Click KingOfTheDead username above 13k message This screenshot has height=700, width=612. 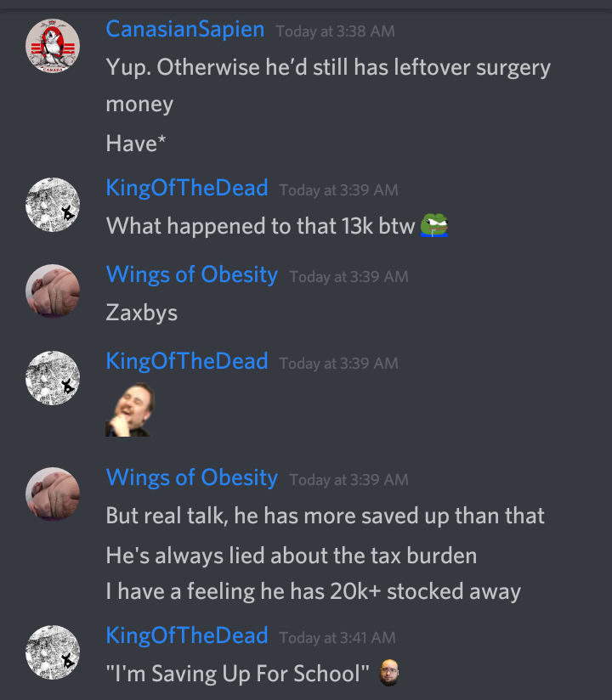click(x=187, y=188)
